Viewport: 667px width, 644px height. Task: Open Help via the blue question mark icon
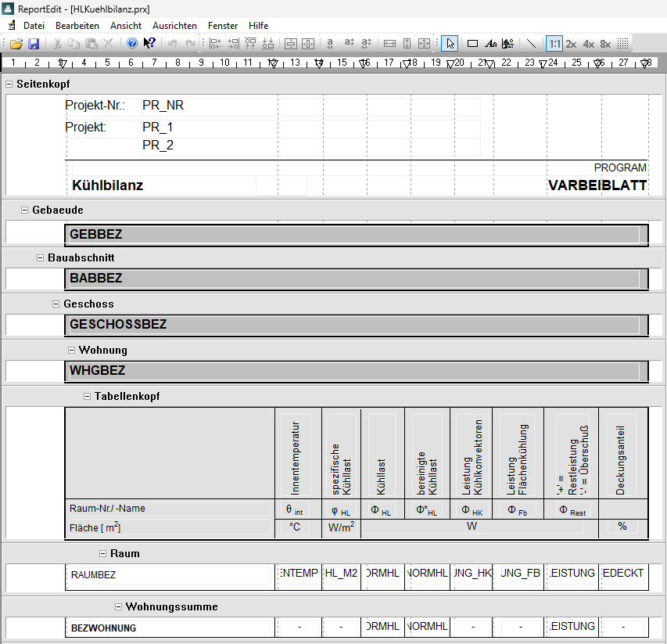coord(132,43)
